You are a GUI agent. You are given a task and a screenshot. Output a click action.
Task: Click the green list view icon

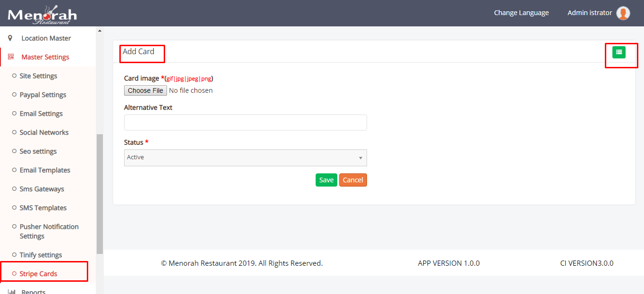619,52
